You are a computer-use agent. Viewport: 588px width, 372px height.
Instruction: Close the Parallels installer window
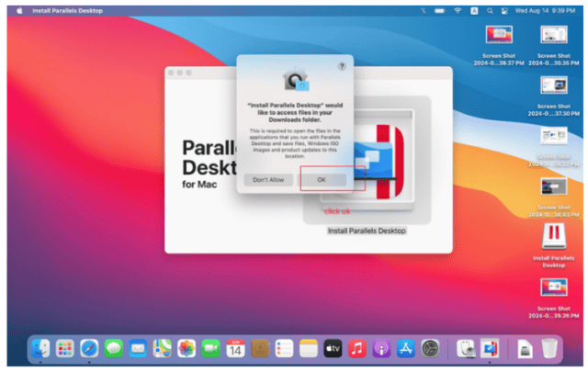[171, 73]
